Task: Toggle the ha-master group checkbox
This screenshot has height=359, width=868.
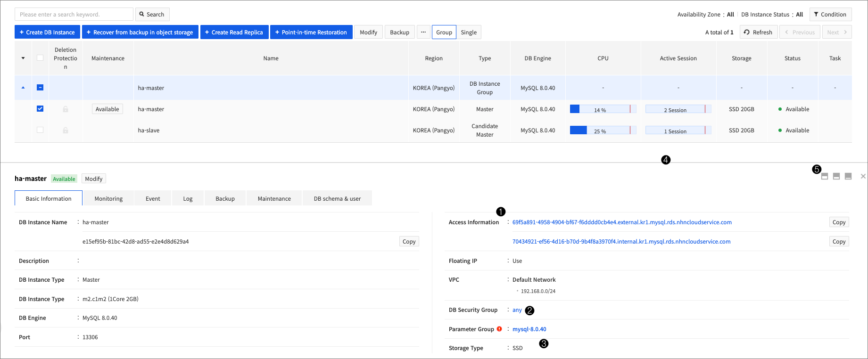Action: coord(40,88)
